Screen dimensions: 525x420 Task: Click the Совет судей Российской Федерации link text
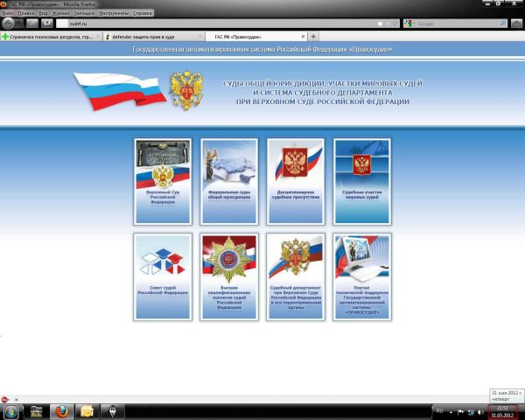point(163,290)
